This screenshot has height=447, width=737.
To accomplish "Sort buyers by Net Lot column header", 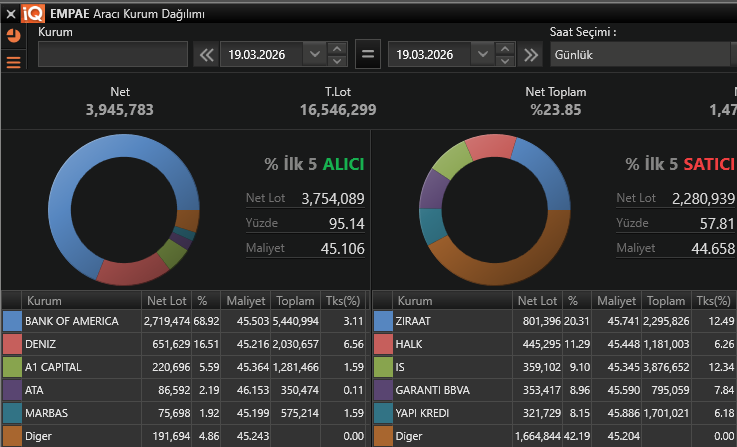I will click(165, 301).
